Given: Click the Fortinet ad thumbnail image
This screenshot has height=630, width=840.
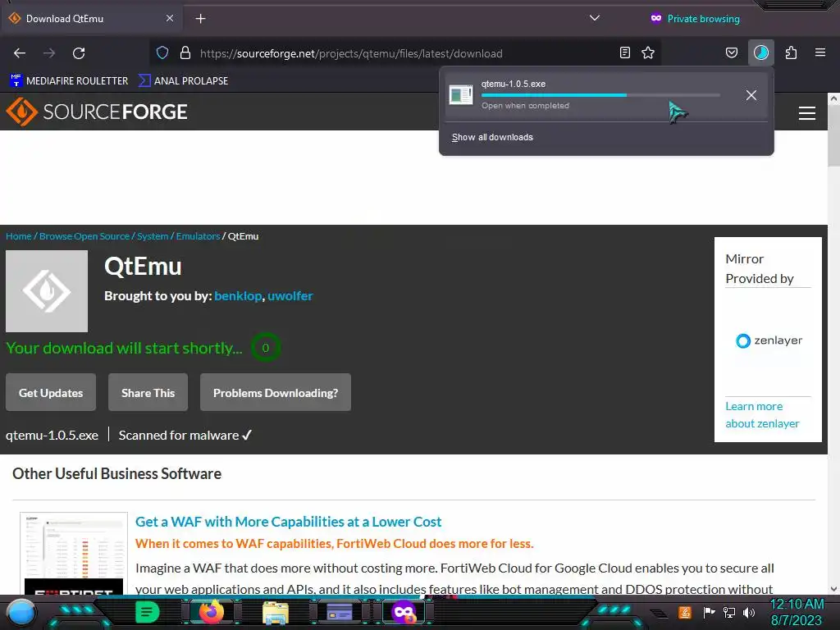Looking at the screenshot, I should 74,554.
